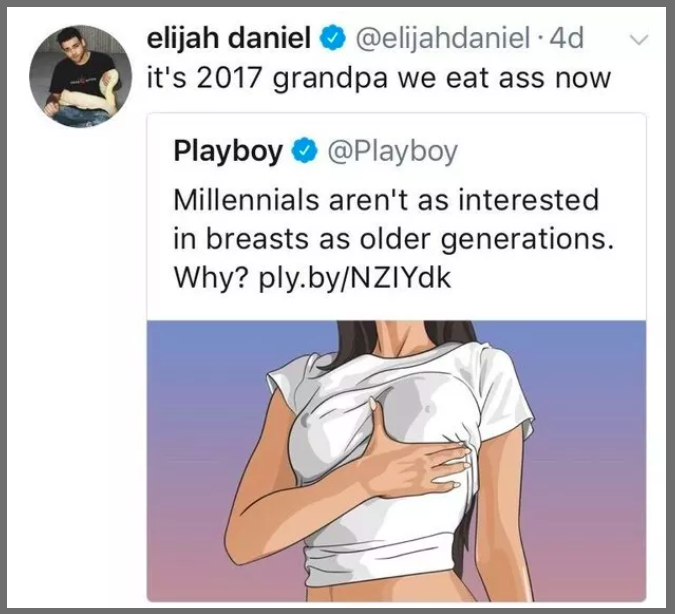Open the 4d timestamp of tweet
This screenshot has width=675, height=614.
567,38
